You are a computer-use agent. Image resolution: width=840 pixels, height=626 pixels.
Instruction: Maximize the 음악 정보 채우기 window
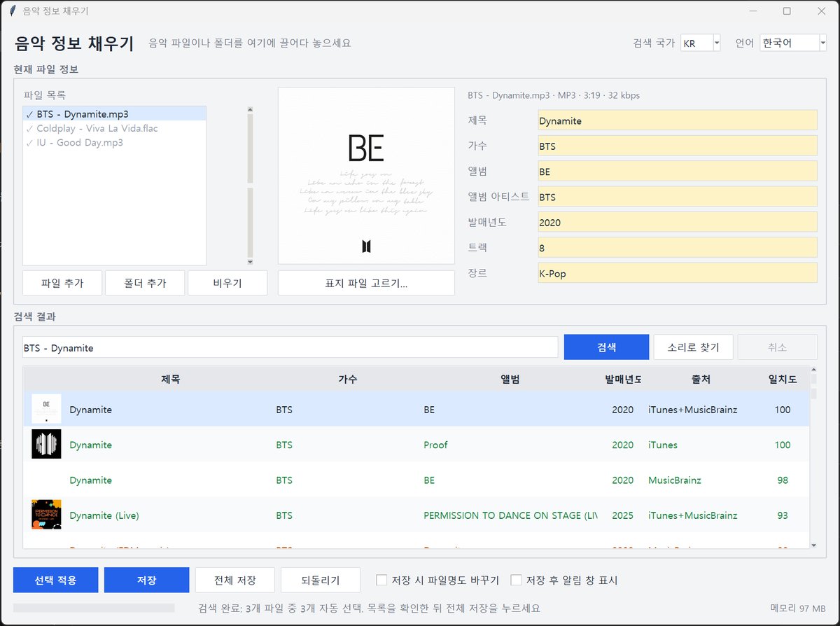787,11
